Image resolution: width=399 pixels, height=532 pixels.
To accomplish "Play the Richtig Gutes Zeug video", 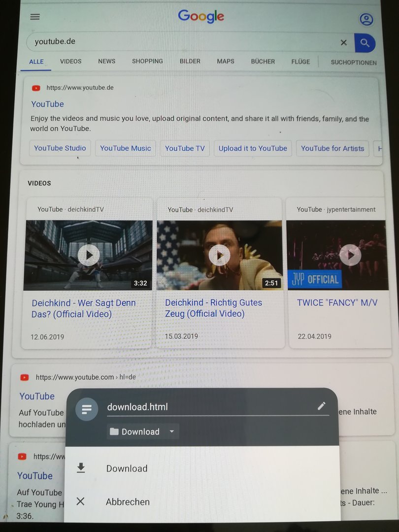I will point(219,255).
